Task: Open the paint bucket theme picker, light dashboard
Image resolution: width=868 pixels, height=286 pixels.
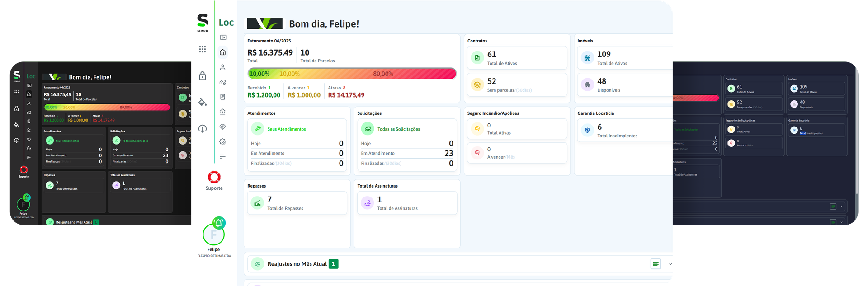Action: point(203,102)
